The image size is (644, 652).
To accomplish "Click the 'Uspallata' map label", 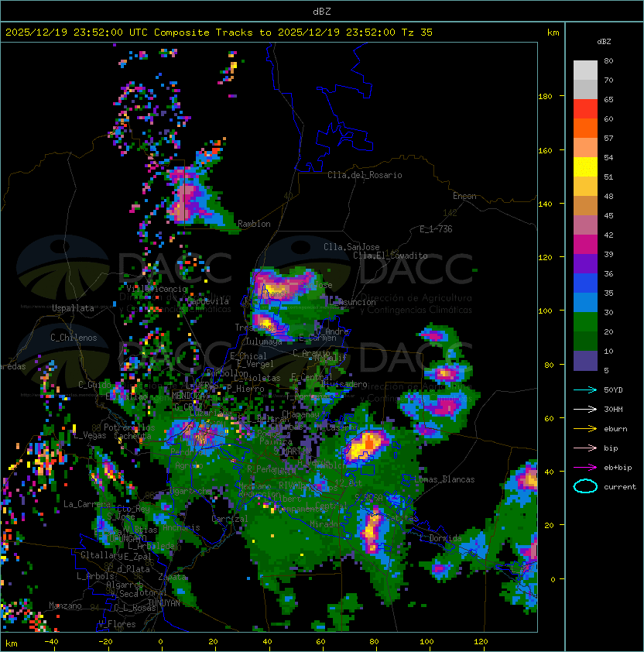I will point(73,308).
